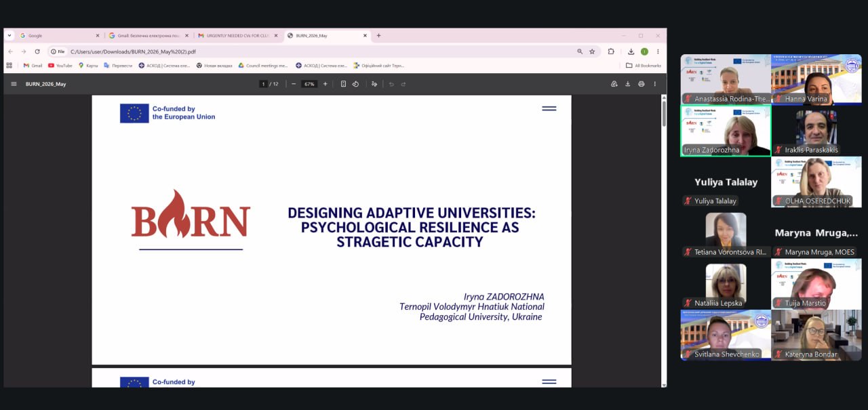Open Офіційний сайт Терн bookmark

(x=378, y=66)
